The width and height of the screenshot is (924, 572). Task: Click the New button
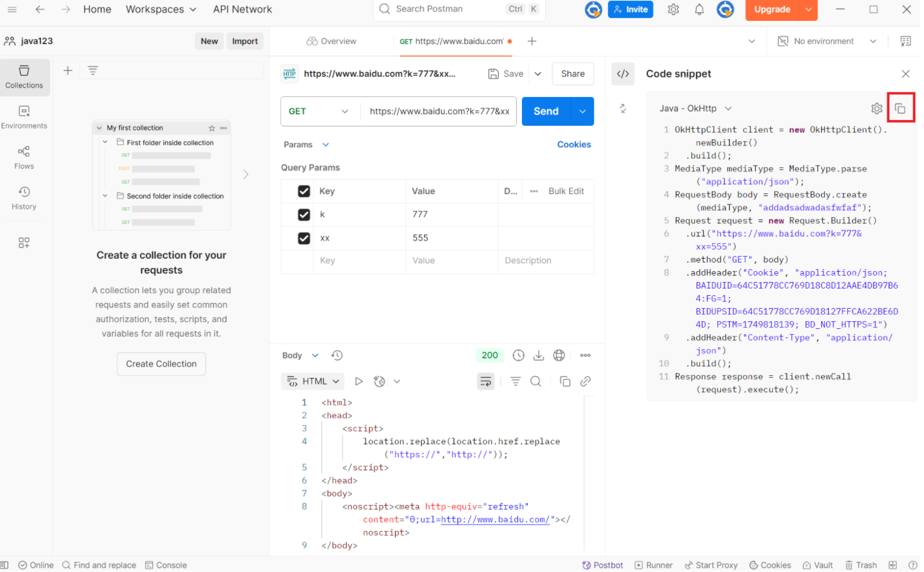click(209, 41)
